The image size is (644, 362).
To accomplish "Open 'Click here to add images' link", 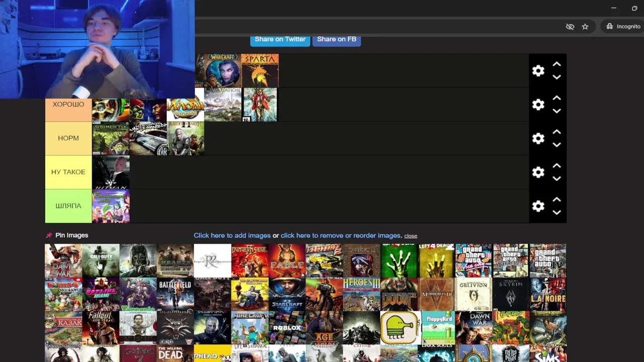I will click(232, 235).
